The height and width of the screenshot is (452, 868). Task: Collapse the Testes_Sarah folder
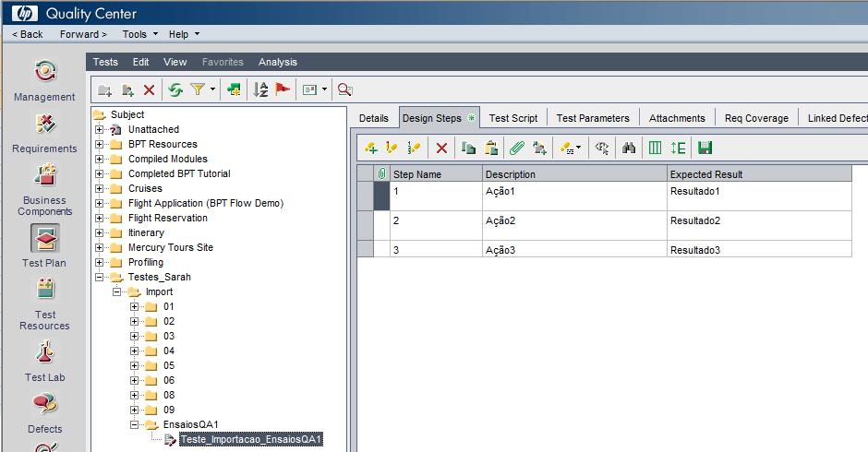pos(99,277)
